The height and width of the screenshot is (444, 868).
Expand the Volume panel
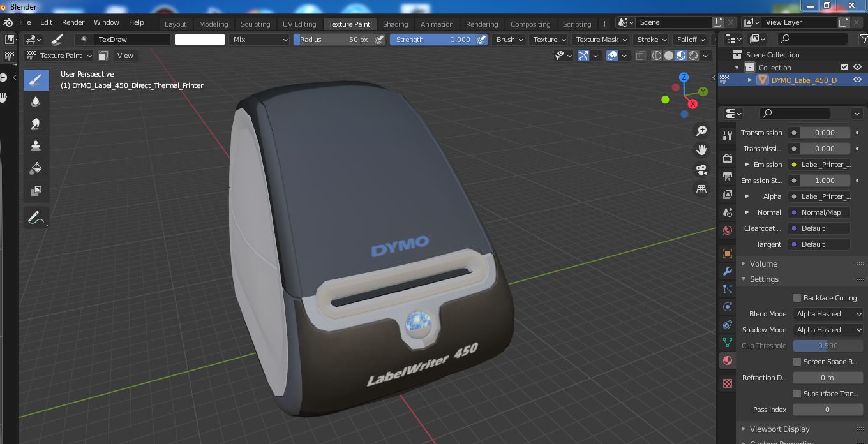coord(763,263)
